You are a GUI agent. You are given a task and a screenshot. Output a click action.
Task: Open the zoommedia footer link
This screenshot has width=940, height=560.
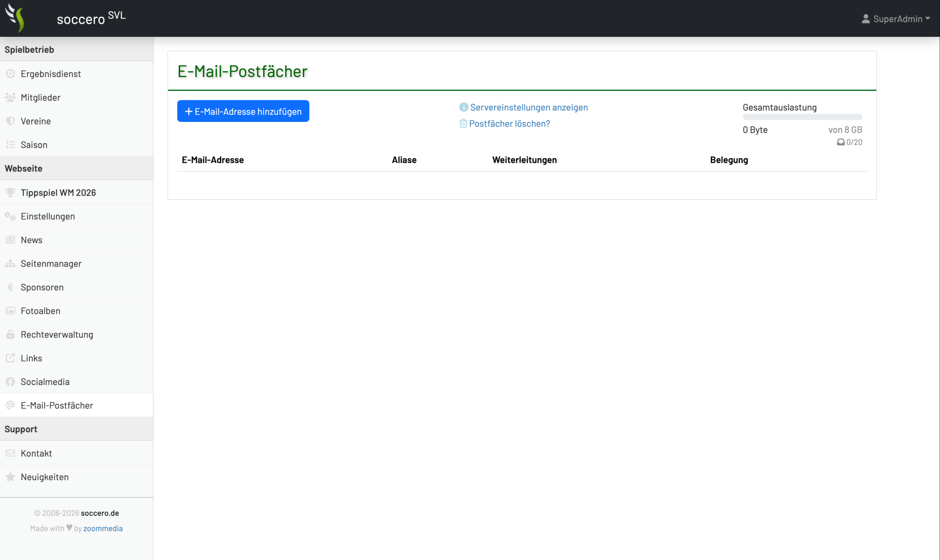103,528
